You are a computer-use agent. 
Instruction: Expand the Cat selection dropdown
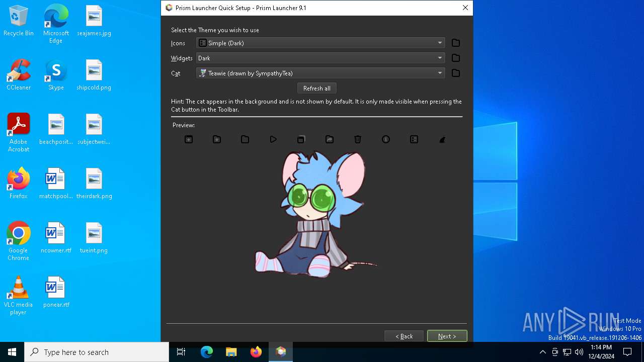tap(320, 73)
